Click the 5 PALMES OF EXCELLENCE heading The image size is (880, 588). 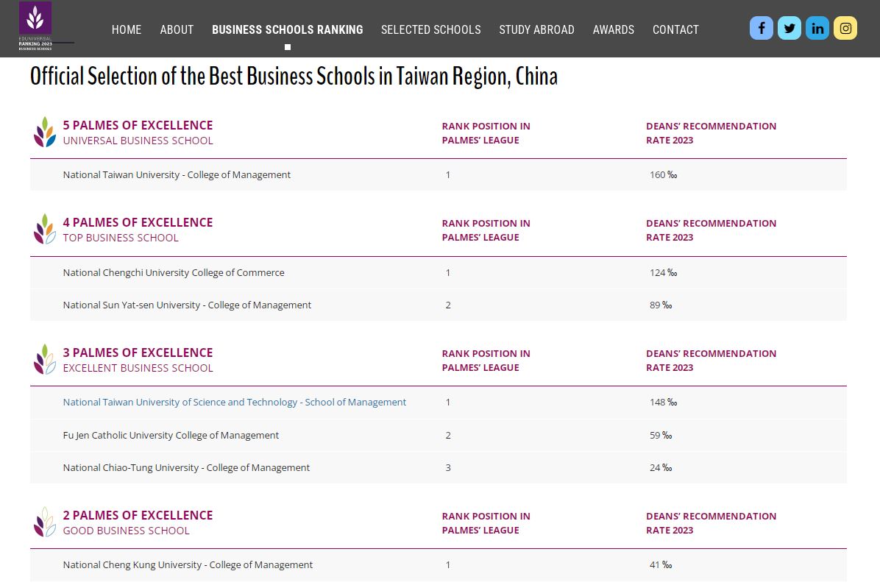point(138,125)
